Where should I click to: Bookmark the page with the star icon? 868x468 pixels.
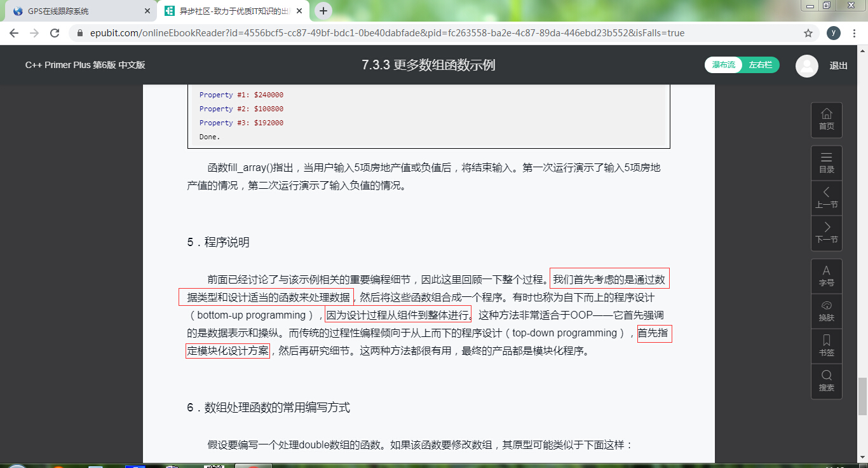click(808, 32)
